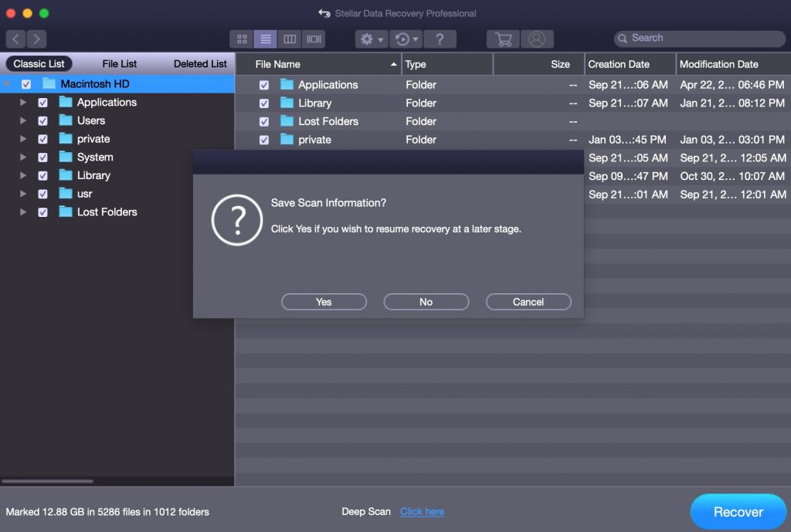Uncheck the Applications checkbox in the tree

click(43, 103)
